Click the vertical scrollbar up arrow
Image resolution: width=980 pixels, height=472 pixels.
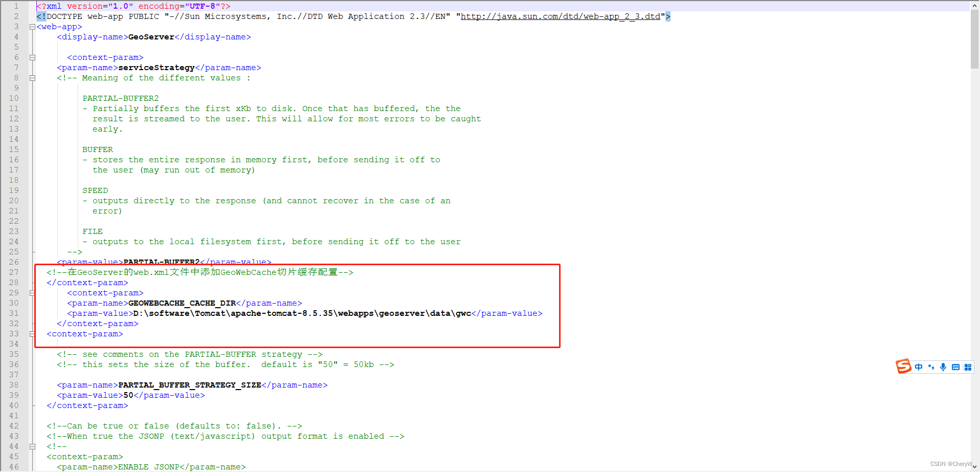click(x=975, y=5)
